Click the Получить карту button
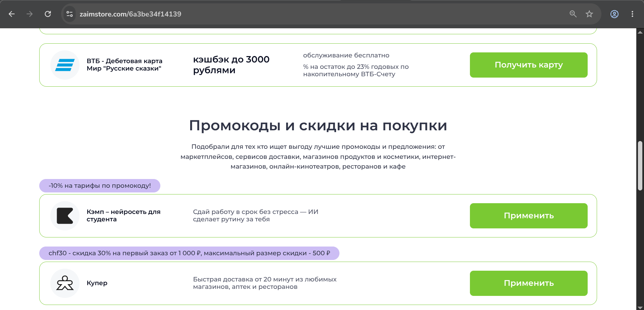644x310 pixels. (x=529, y=65)
